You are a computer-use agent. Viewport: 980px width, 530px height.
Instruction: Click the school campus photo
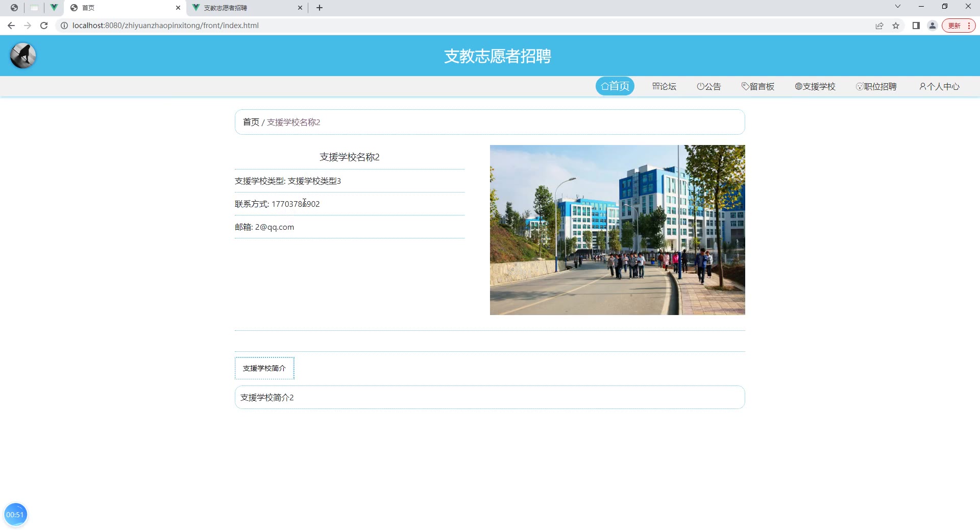tap(617, 230)
